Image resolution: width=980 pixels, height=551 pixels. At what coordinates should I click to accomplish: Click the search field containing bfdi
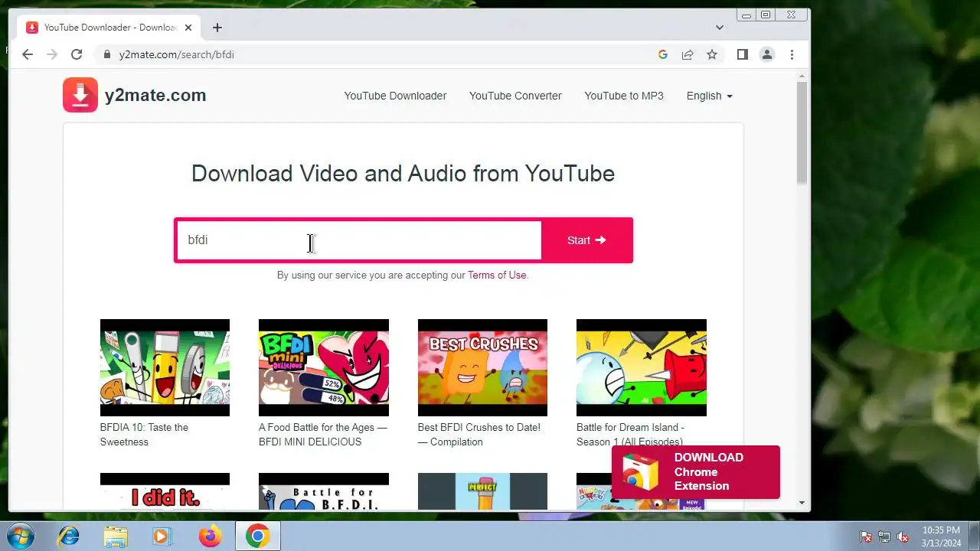[358, 240]
